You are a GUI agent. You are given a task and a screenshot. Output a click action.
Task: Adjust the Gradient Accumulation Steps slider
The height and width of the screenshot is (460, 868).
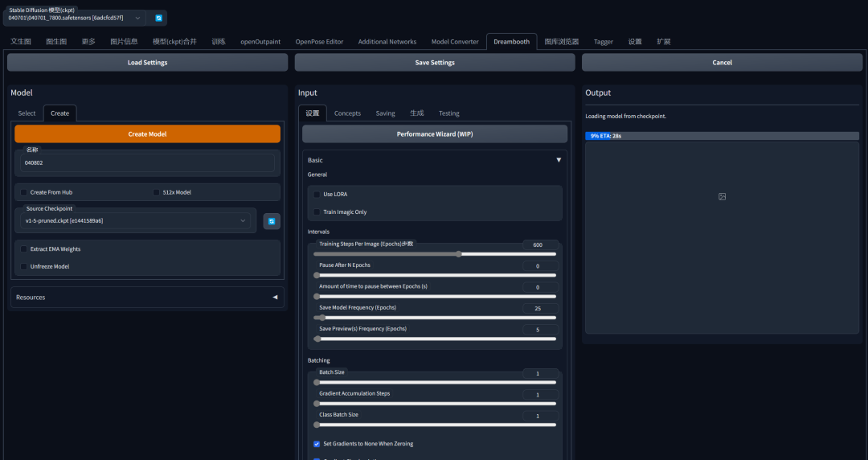click(435, 404)
